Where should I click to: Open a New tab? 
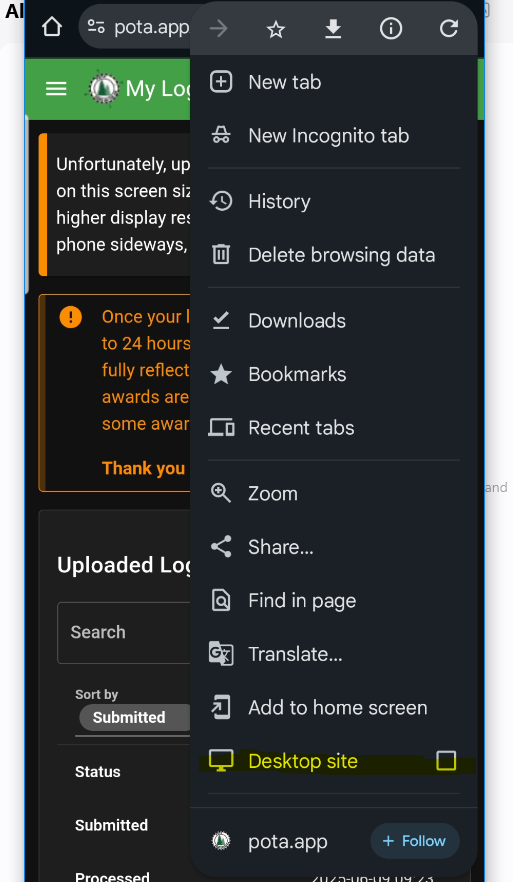(x=334, y=82)
